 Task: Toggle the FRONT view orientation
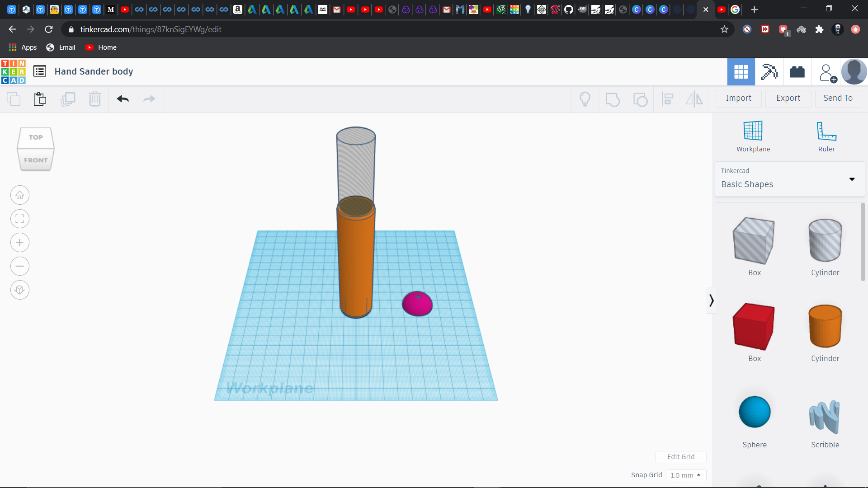35,160
